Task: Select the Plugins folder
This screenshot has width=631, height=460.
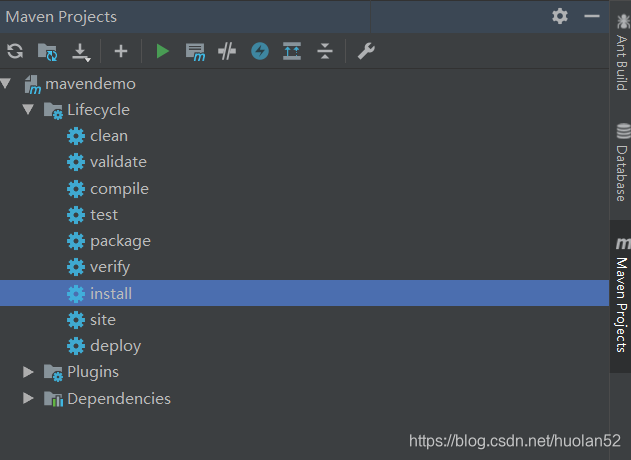Action: click(x=93, y=372)
